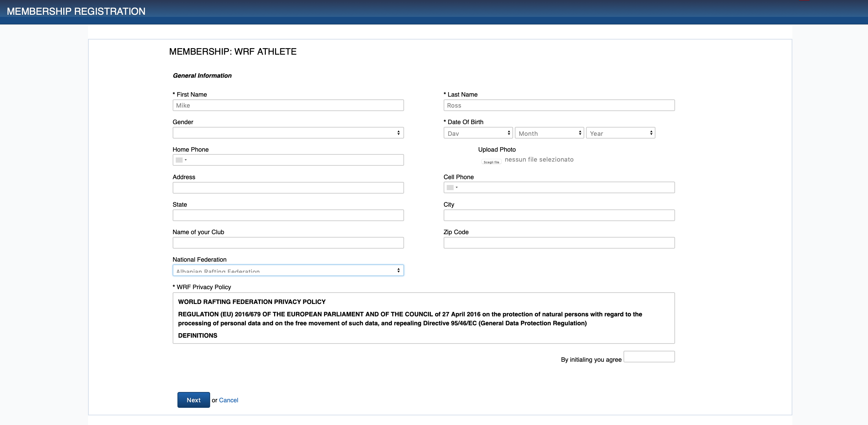Open the Home Phone country flag selector
868x425 pixels.
[x=181, y=160]
